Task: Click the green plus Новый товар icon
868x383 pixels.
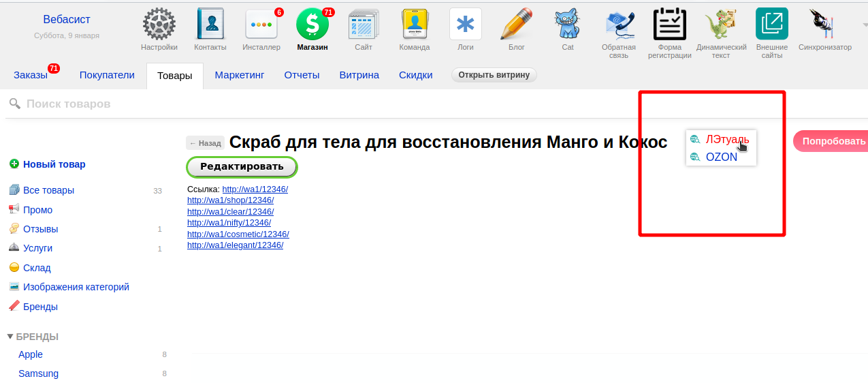Action: coord(14,164)
